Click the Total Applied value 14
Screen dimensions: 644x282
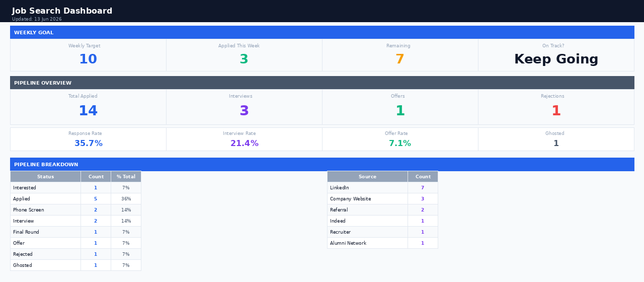tap(88, 111)
